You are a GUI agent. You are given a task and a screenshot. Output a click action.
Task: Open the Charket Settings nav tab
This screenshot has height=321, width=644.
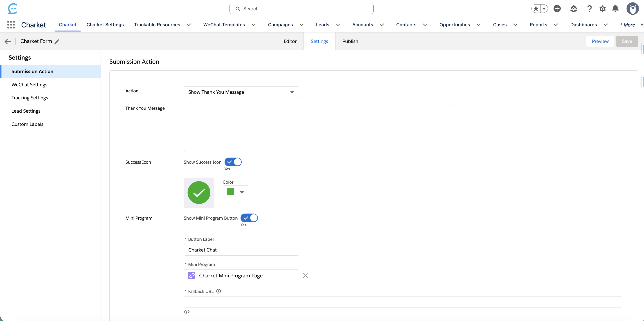click(105, 25)
